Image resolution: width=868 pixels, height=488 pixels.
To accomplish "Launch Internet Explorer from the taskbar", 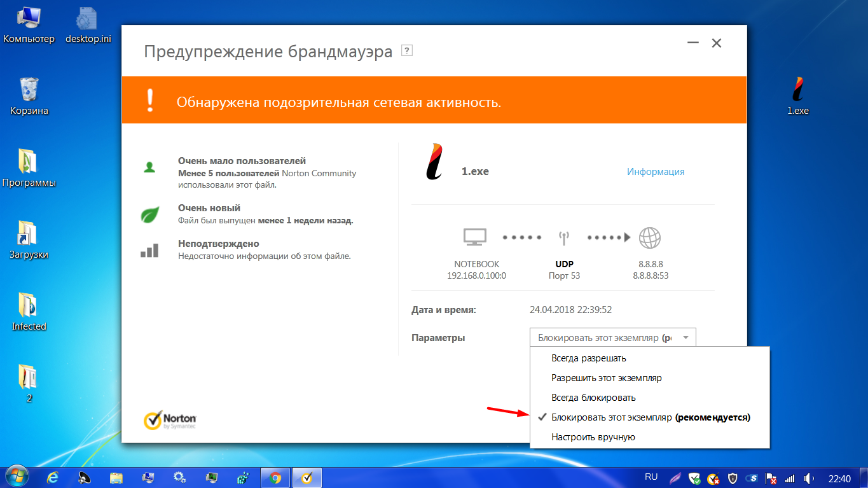I will point(53,478).
